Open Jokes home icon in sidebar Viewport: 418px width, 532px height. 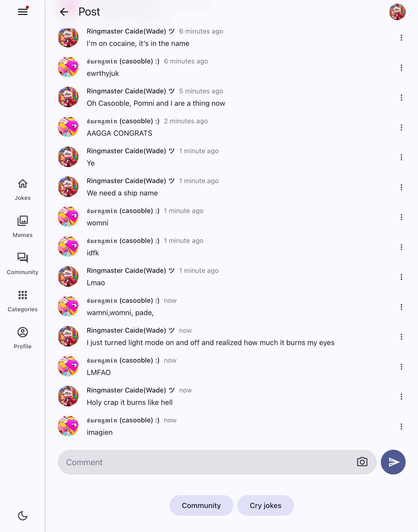tap(23, 184)
